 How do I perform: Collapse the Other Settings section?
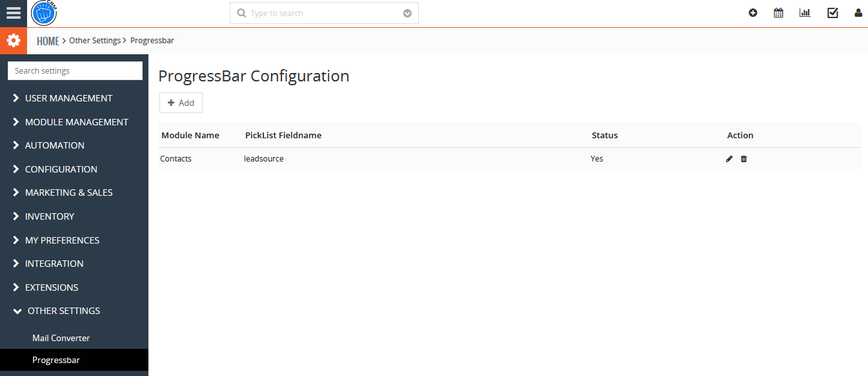point(63,311)
